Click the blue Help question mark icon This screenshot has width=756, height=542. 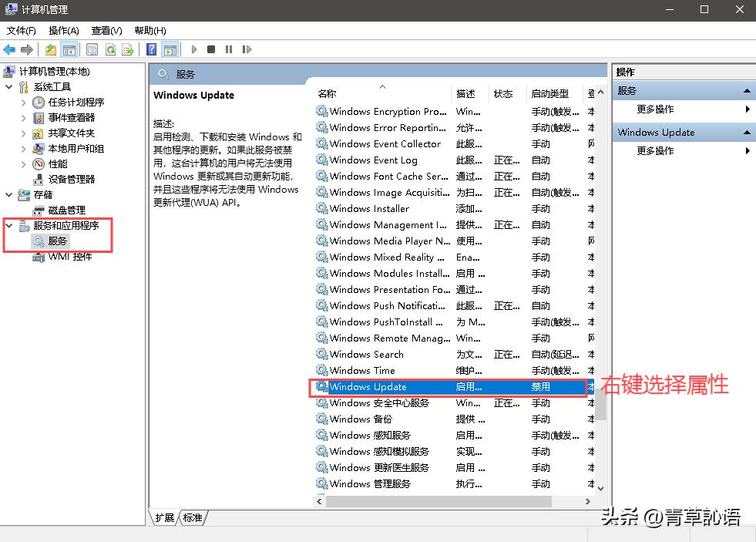(x=151, y=49)
